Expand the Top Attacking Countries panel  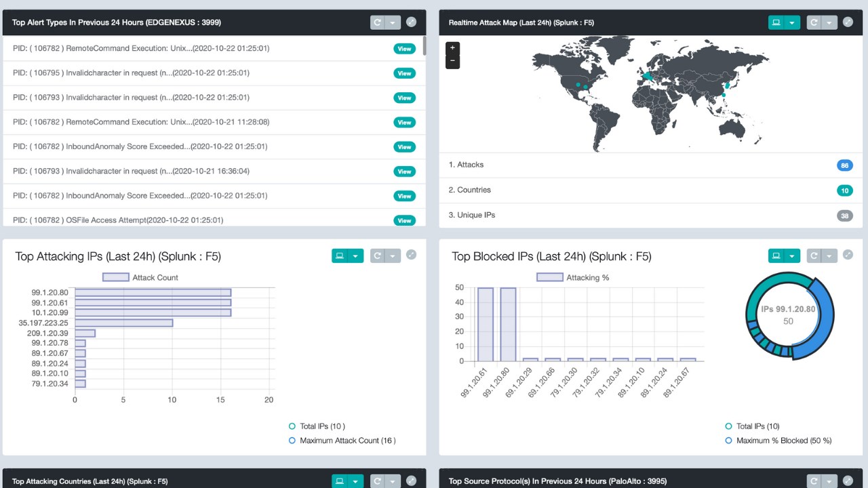point(411,481)
